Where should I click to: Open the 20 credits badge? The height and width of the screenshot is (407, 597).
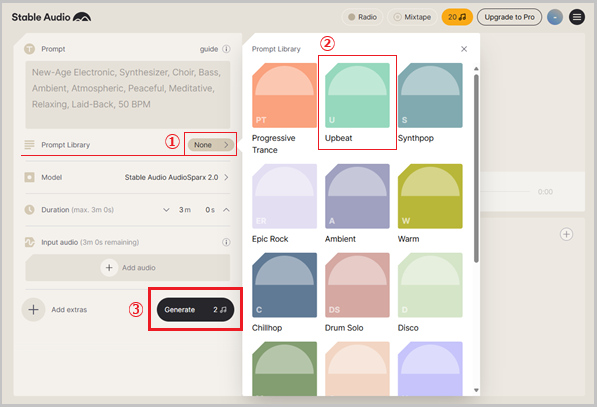[x=457, y=17]
